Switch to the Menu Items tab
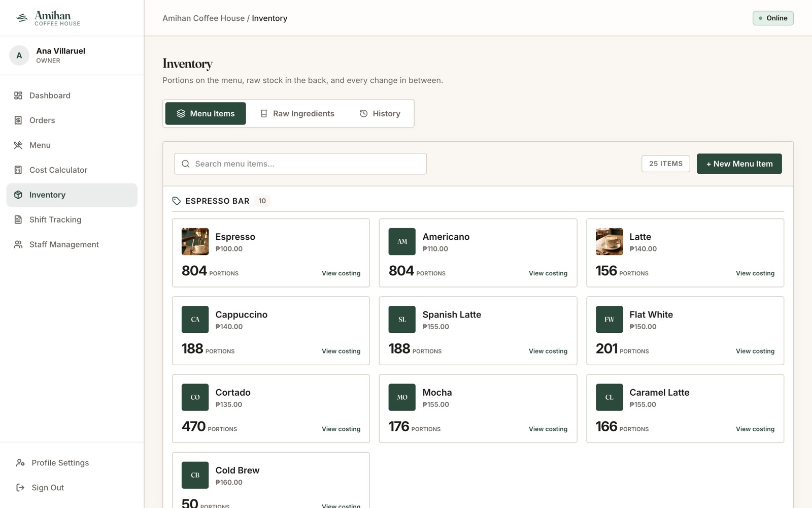The width and height of the screenshot is (812, 508). [x=206, y=114]
